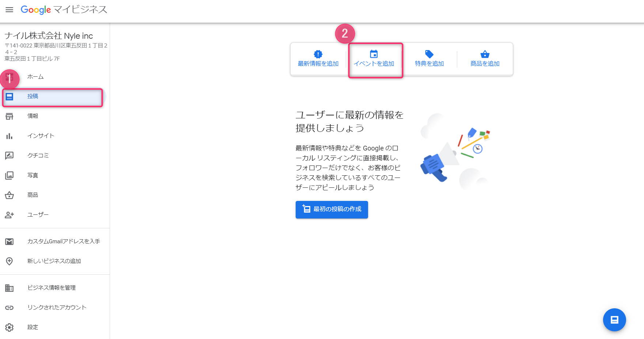Click the 〒141-0022 address text
The width and height of the screenshot is (644, 339).
pyautogui.click(x=56, y=52)
